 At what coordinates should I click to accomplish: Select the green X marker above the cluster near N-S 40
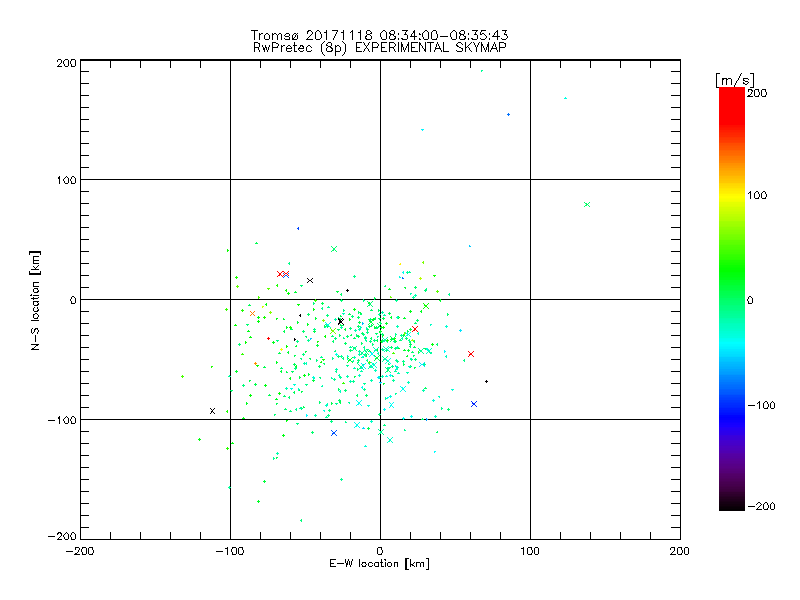pos(334,249)
